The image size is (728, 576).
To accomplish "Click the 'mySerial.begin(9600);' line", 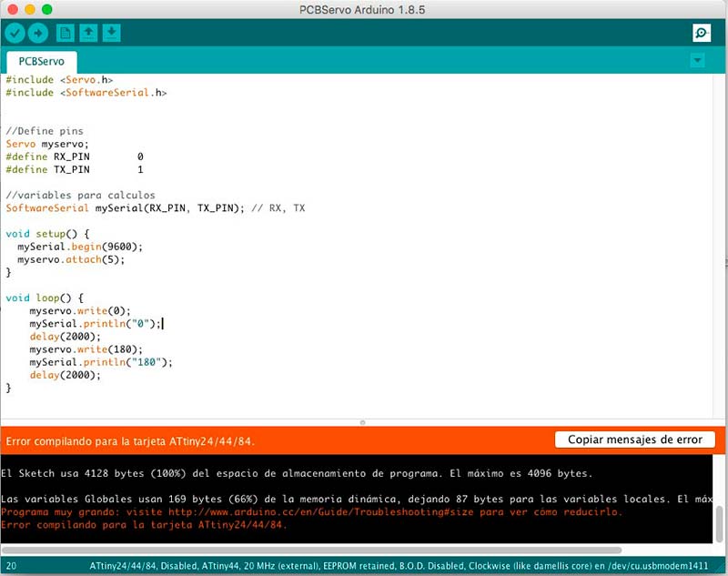I will click(x=80, y=247).
